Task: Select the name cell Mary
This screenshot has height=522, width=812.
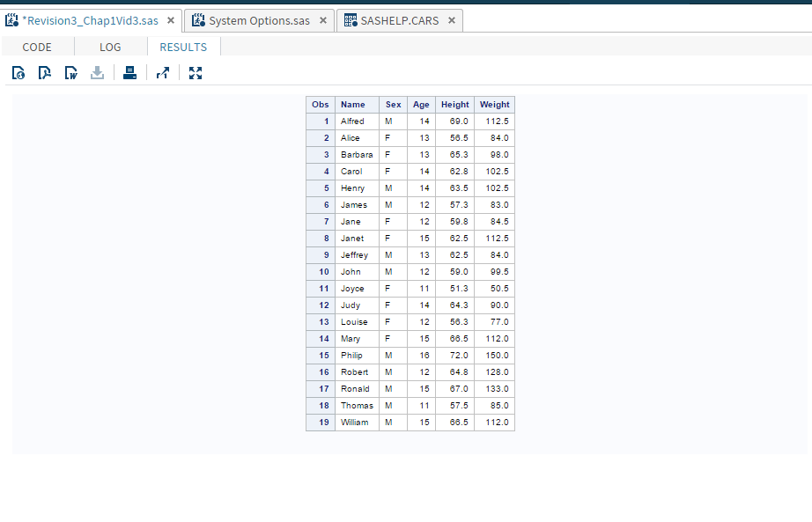Action: pos(358,339)
